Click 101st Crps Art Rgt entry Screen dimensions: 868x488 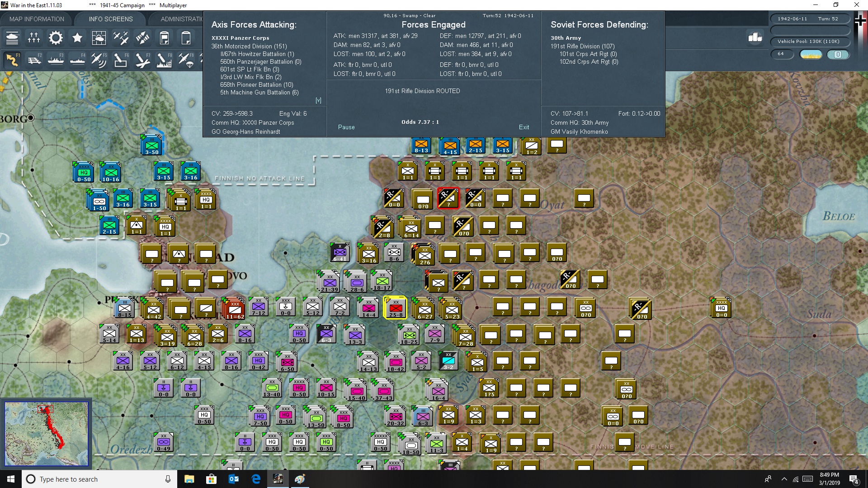tap(588, 54)
